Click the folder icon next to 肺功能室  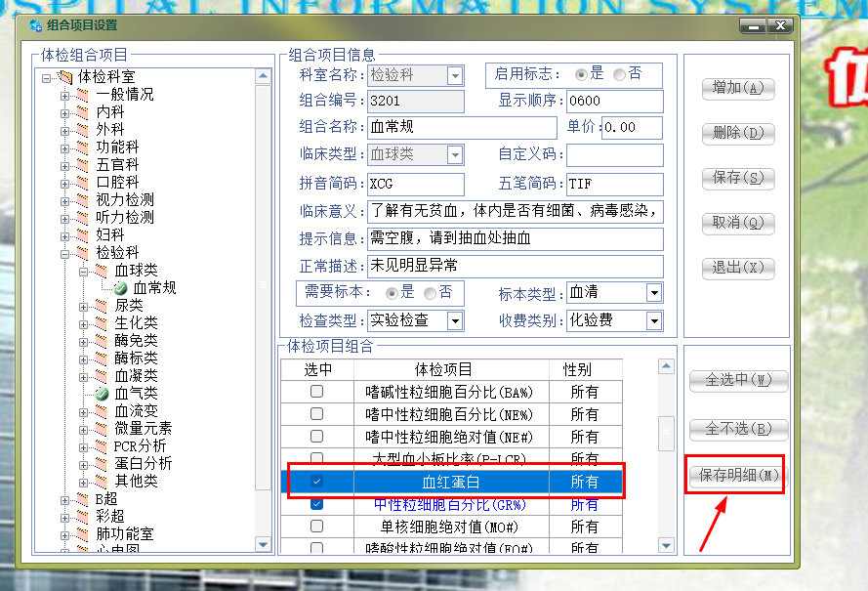pos(82,534)
